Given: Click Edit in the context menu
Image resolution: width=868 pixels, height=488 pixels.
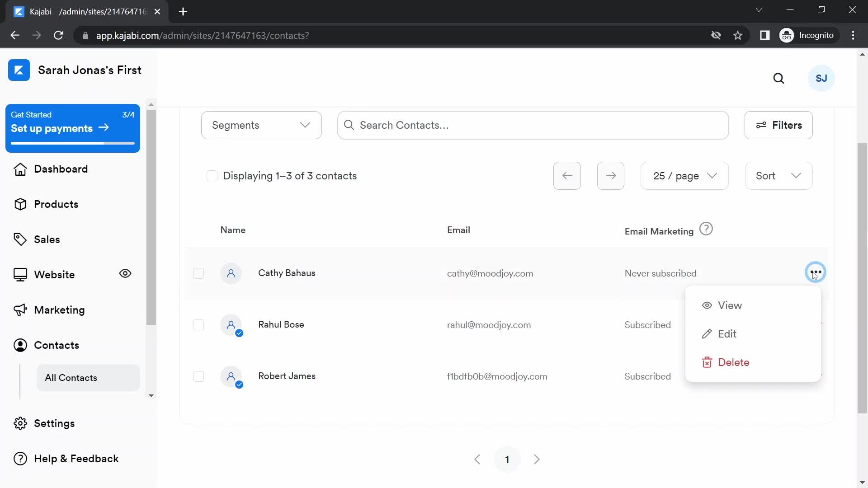Looking at the screenshot, I should tap(727, 333).
